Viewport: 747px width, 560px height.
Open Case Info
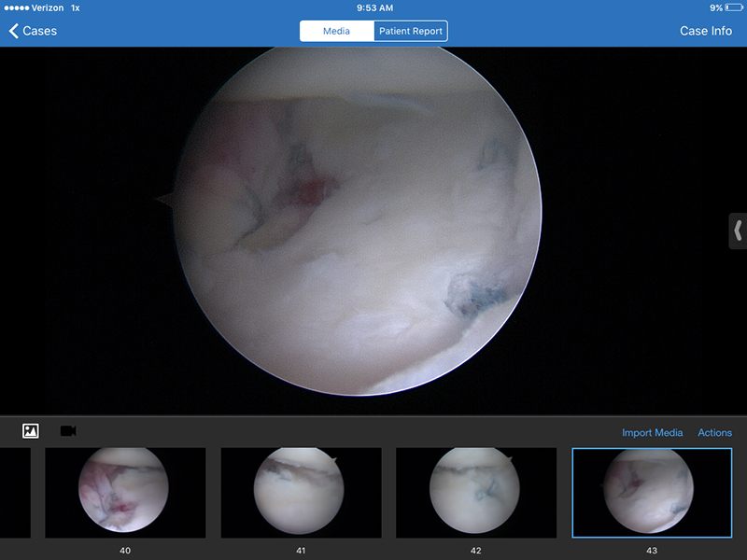(x=706, y=31)
